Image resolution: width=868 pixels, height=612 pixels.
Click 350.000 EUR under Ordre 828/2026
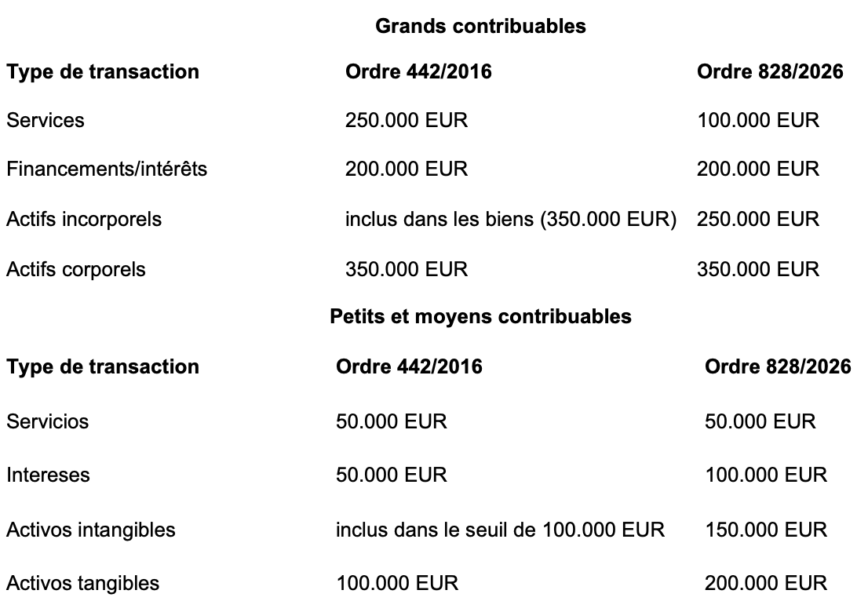[758, 269]
